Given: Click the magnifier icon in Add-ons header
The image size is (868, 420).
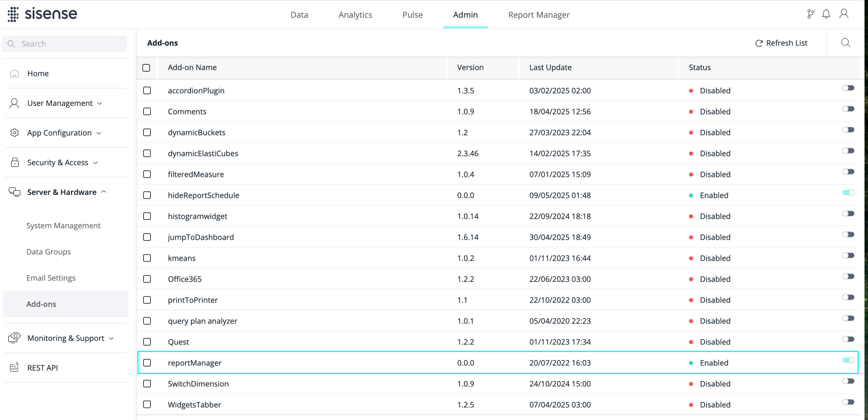Looking at the screenshot, I should [x=846, y=43].
